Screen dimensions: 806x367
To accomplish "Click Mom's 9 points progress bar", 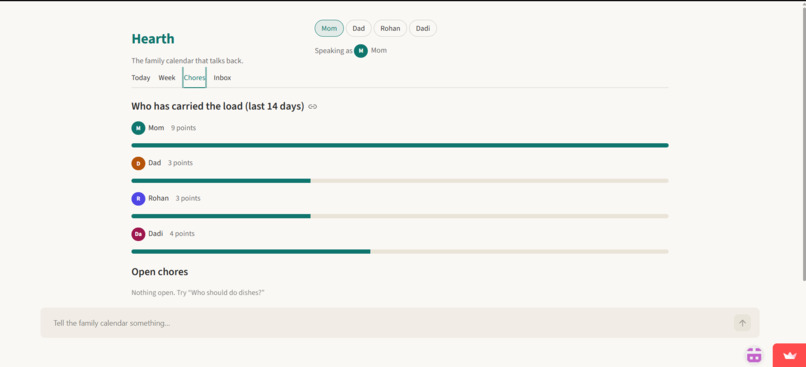I will pos(400,145).
